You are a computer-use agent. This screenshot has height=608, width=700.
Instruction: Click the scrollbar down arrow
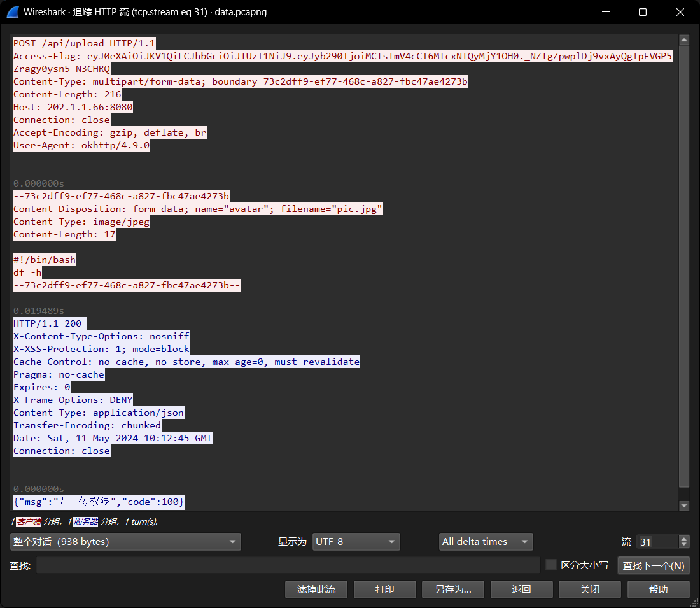tap(684, 505)
